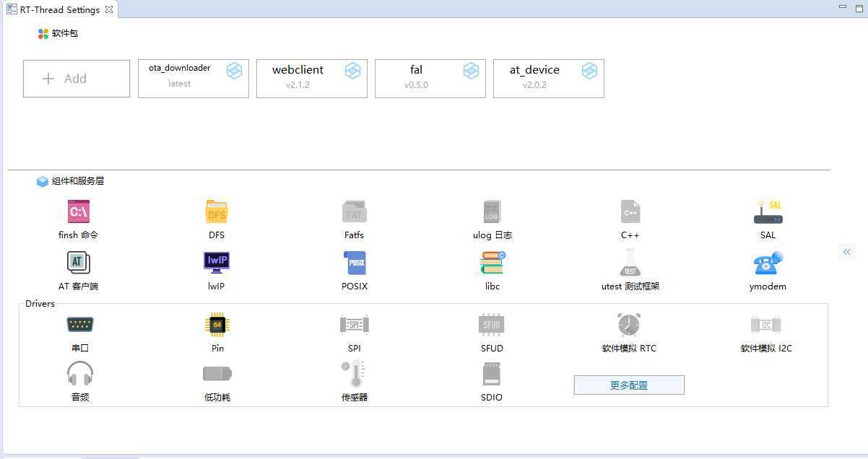
Task: Open the webclient v2.1.2 package card
Action: tap(312, 79)
